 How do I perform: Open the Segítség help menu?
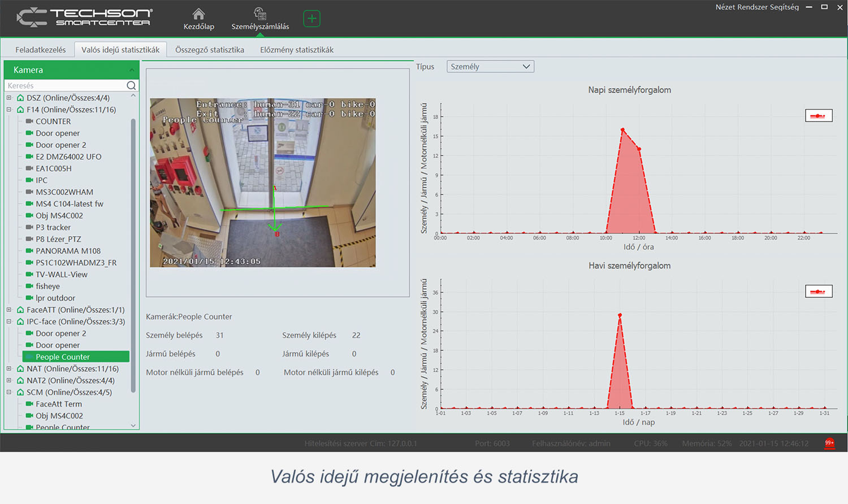(784, 7)
